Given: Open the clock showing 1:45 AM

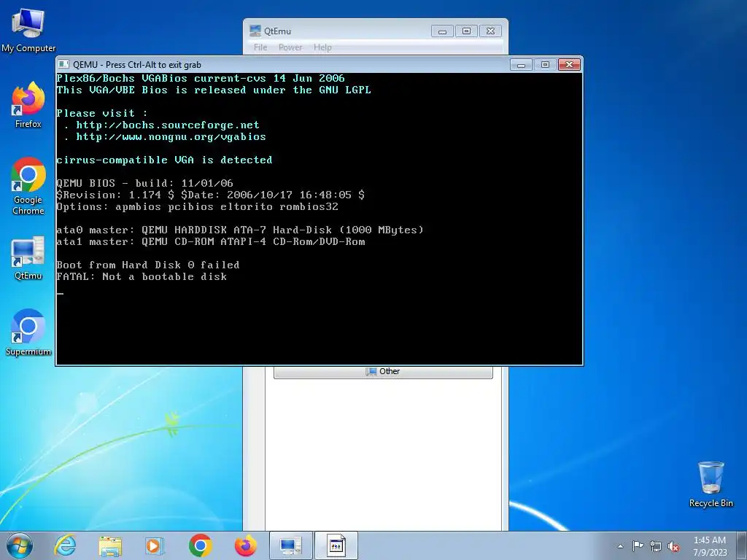Looking at the screenshot, I should [710, 545].
